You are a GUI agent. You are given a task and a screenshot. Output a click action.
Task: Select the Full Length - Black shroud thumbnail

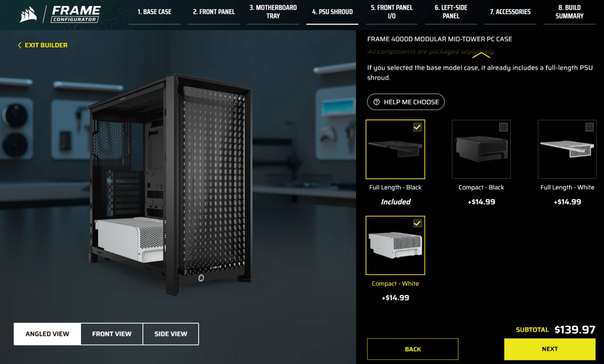pos(395,150)
